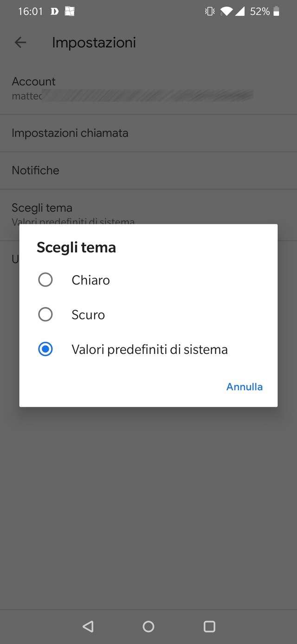Tap the vibrate mode status icon
297x644 pixels.
coord(210,12)
